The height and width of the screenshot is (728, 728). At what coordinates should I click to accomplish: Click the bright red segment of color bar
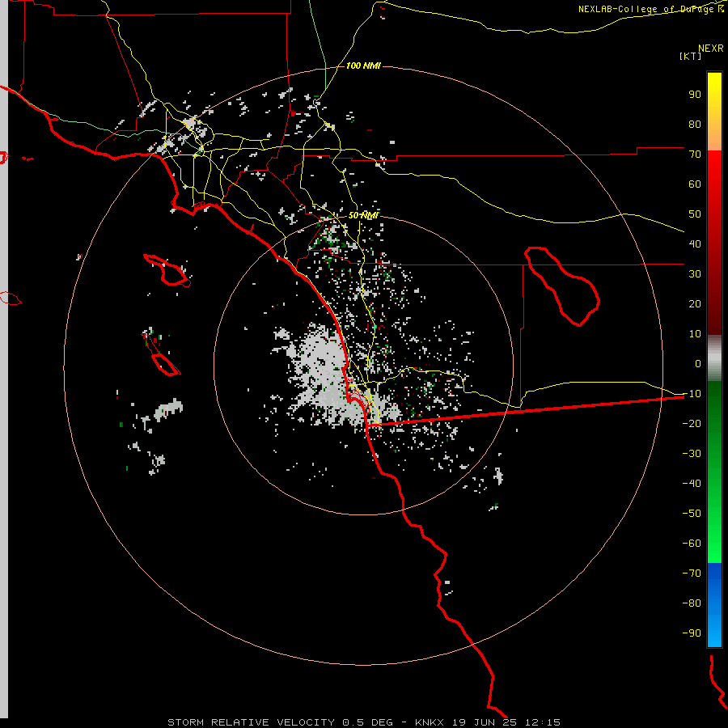pyautogui.click(x=714, y=171)
